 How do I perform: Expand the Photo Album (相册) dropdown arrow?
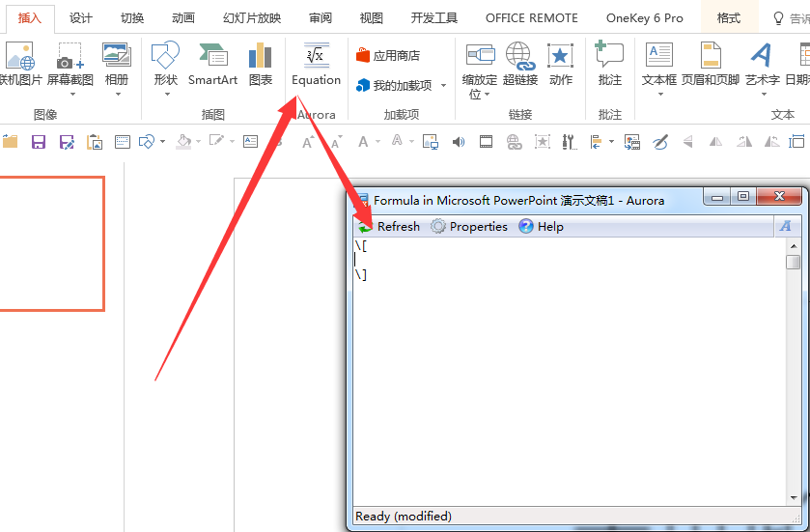tap(119, 94)
